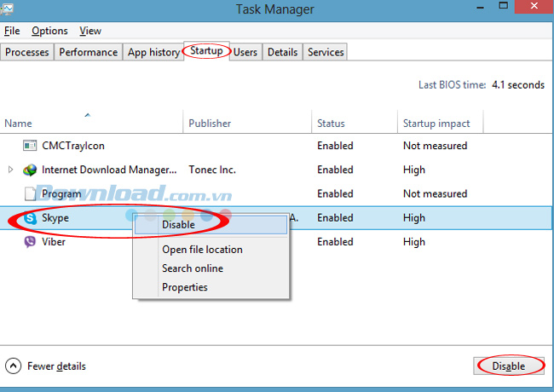Open the View menu
The width and height of the screenshot is (554, 392).
90,31
